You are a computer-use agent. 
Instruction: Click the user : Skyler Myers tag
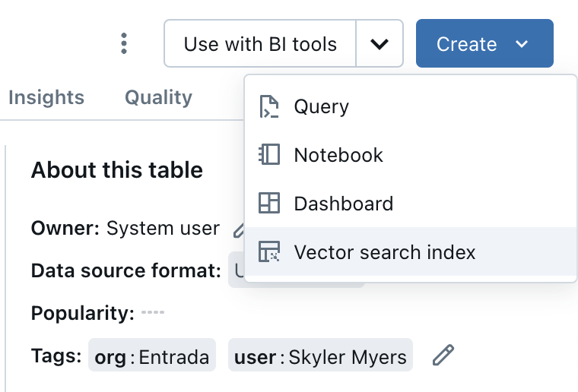click(320, 356)
